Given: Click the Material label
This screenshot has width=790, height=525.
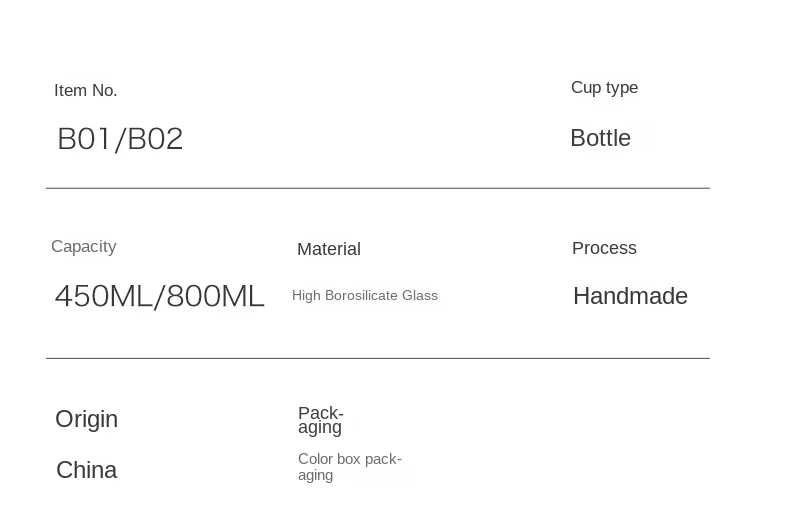Looking at the screenshot, I should (329, 249).
